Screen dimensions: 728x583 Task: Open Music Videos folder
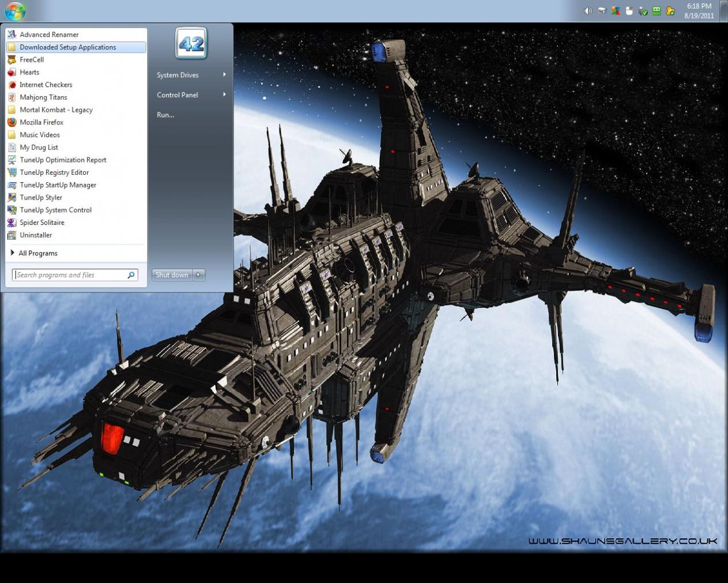[x=76, y=135]
